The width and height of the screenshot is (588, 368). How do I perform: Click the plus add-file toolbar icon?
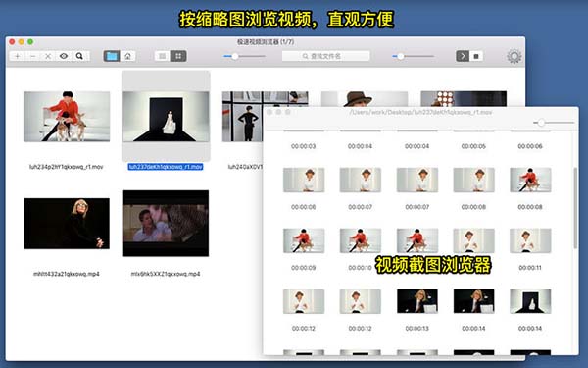tap(18, 56)
